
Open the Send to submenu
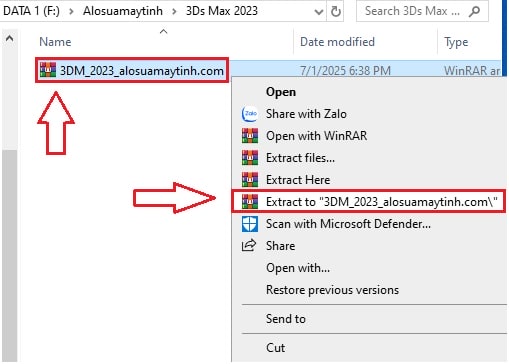[x=286, y=319]
